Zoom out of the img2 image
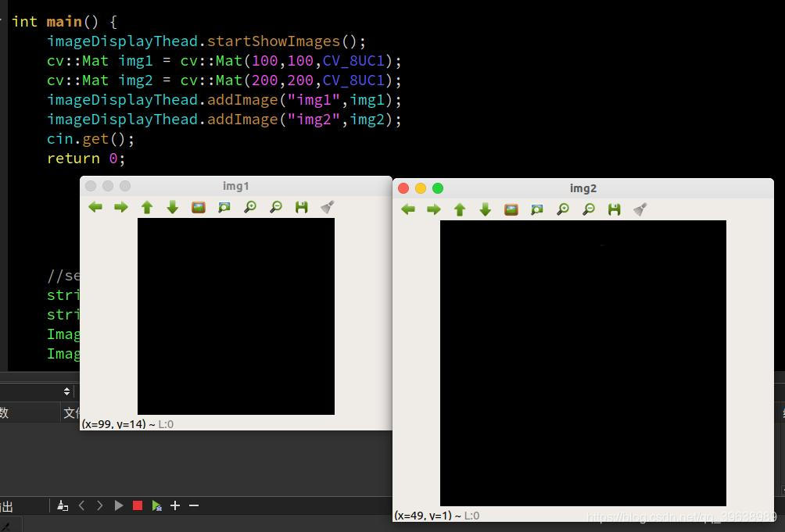785x532 pixels. pos(589,209)
